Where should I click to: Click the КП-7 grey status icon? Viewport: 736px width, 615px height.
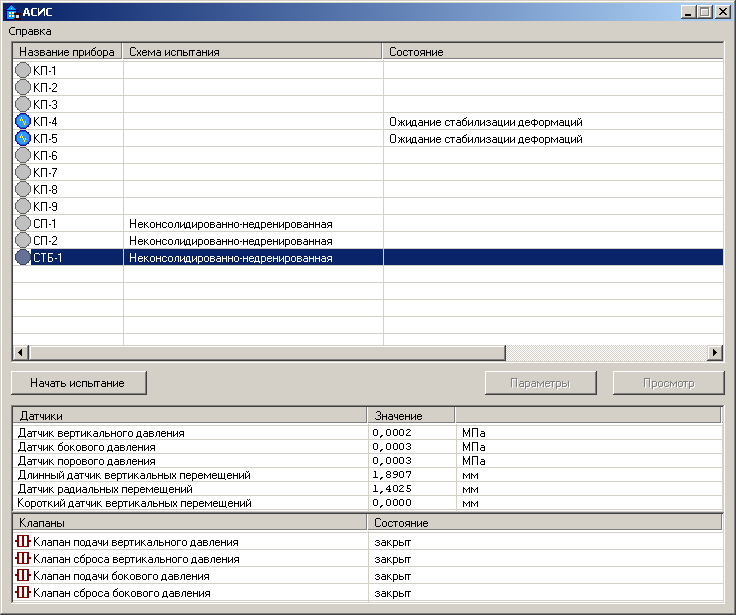[x=23, y=172]
